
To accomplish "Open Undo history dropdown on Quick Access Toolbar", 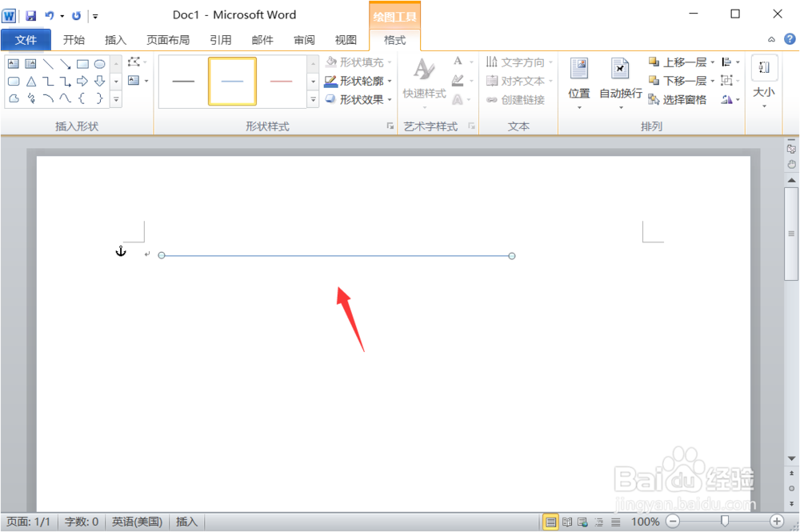I will [x=61, y=15].
